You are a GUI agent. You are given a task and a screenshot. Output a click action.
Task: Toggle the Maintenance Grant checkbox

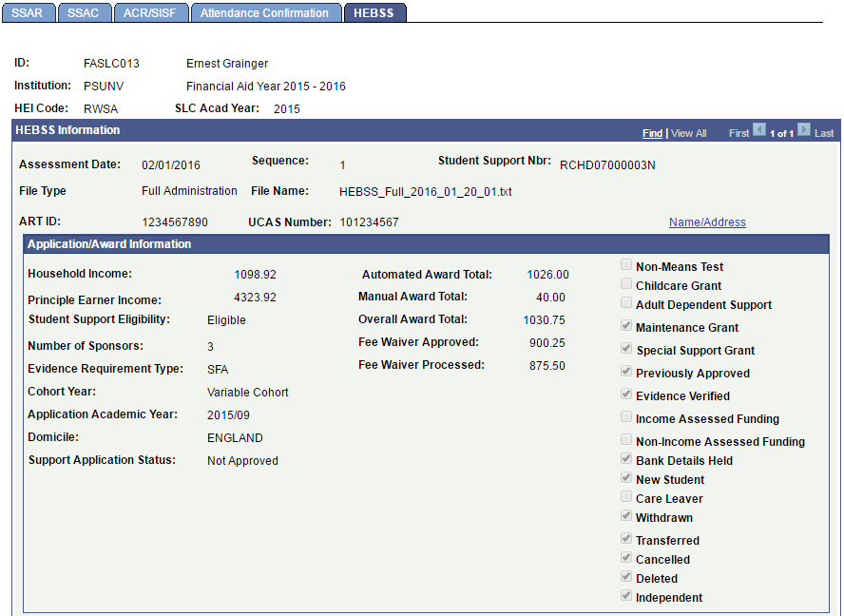(x=626, y=325)
